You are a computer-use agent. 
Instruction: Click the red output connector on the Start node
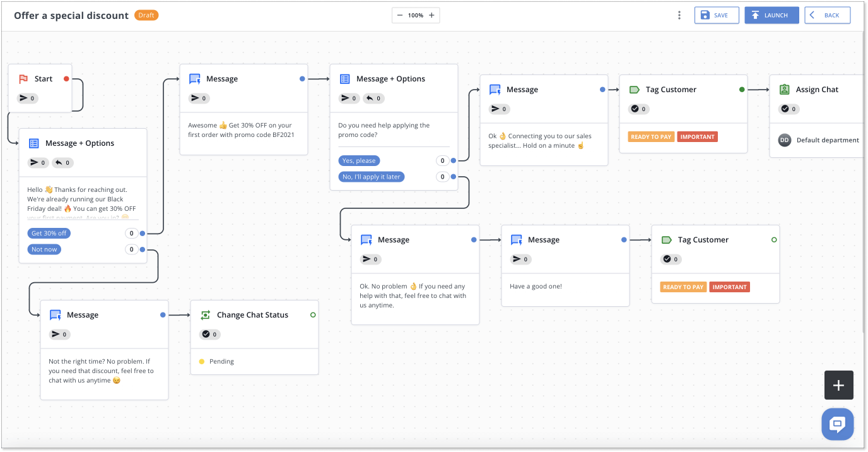tap(66, 79)
